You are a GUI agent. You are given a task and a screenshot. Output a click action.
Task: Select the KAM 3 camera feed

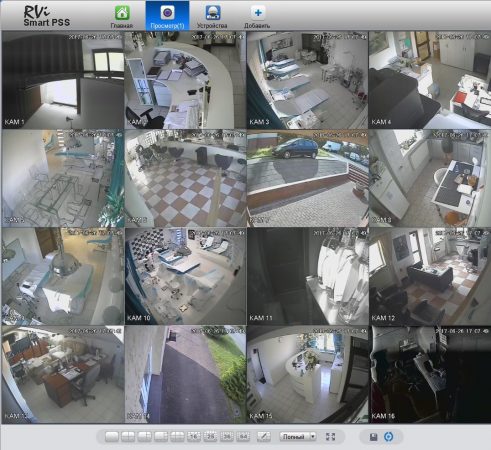click(x=307, y=80)
